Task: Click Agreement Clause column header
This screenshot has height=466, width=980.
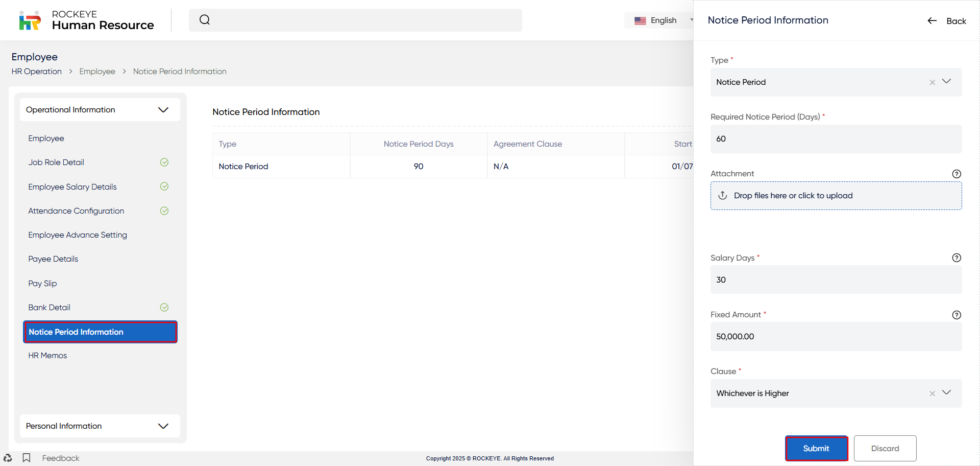Action: pyautogui.click(x=556, y=144)
